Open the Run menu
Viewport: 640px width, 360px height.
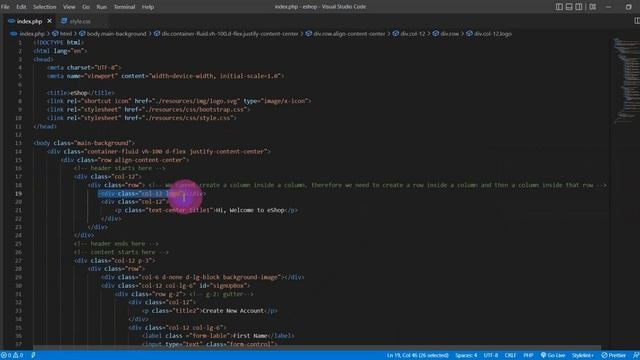click(102, 7)
